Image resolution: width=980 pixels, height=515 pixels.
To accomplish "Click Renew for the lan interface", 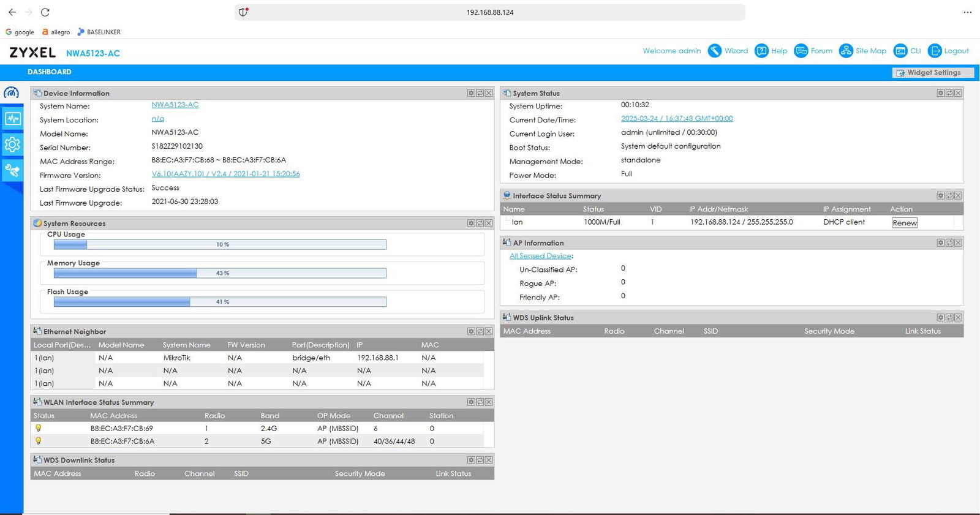I will pos(905,223).
